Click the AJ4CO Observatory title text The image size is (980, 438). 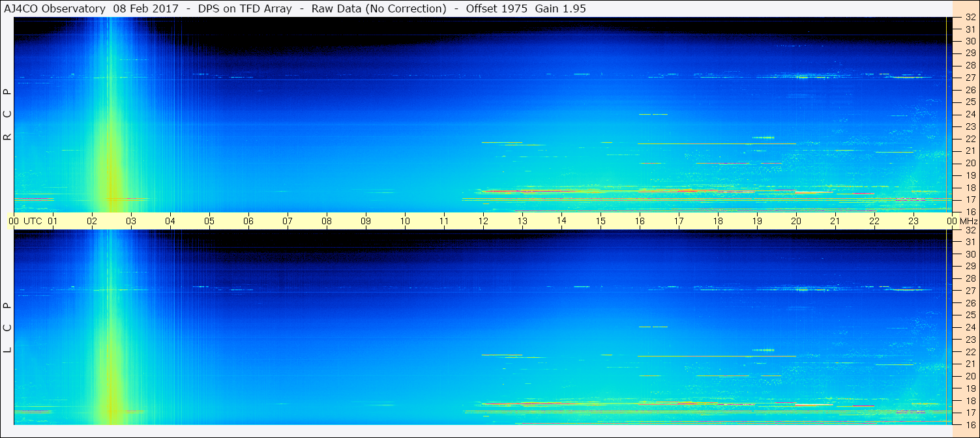pos(55,8)
